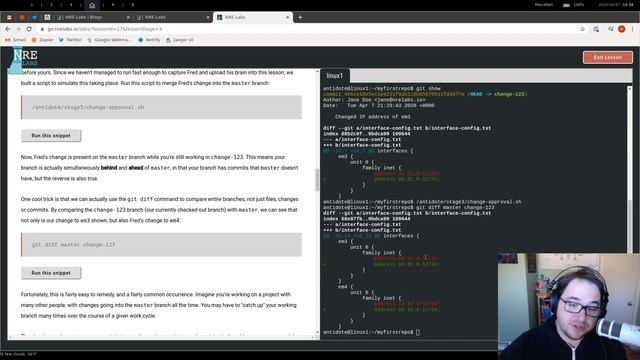Select the home workspace icon in the top bar

[x=92, y=5]
